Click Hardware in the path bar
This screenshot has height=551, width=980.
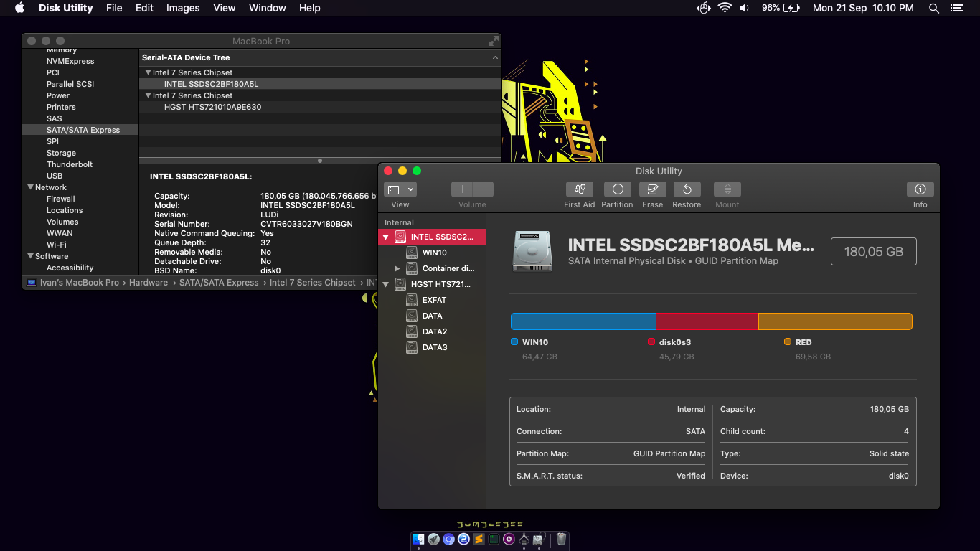pos(149,283)
